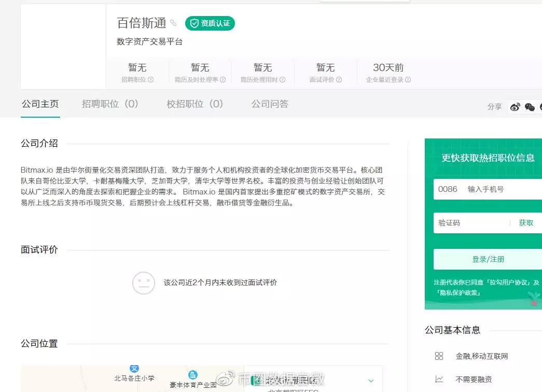Screen dimensions: 542x392
Task: Click the 分享 label
Action: coord(494,107)
